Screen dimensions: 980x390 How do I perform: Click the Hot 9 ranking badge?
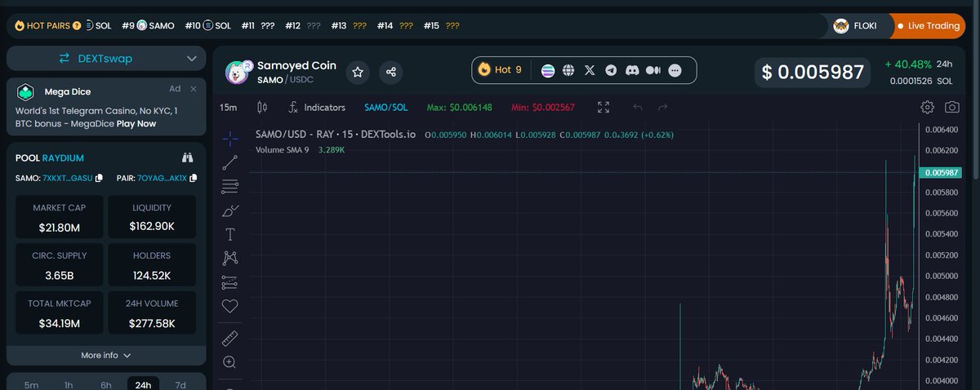point(500,70)
